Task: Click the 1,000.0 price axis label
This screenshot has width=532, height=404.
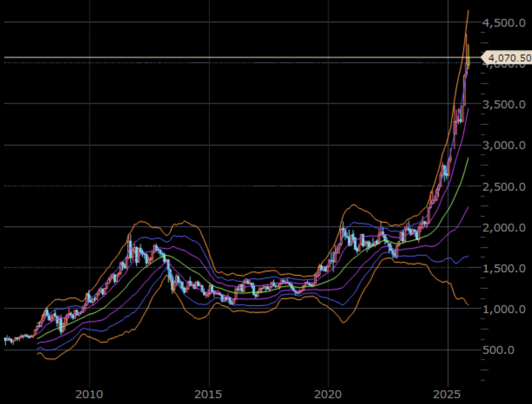Action: tap(504, 310)
